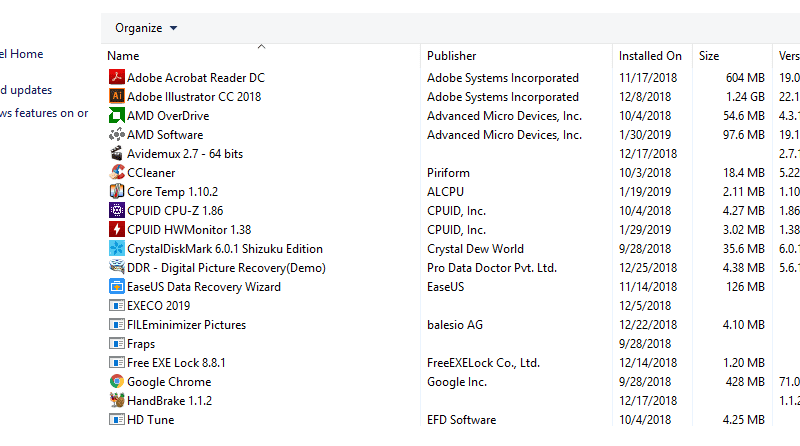Click the balesio AG publisher cell
This screenshot has height=446, width=800.
point(455,325)
